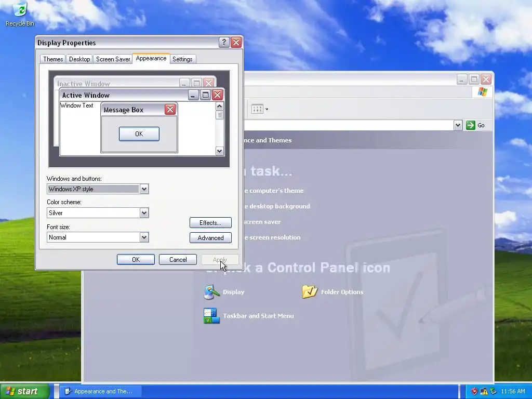This screenshot has height=399, width=532.
Task: Click the Windows flag logo in Control Panel
Action: click(x=482, y=92)
